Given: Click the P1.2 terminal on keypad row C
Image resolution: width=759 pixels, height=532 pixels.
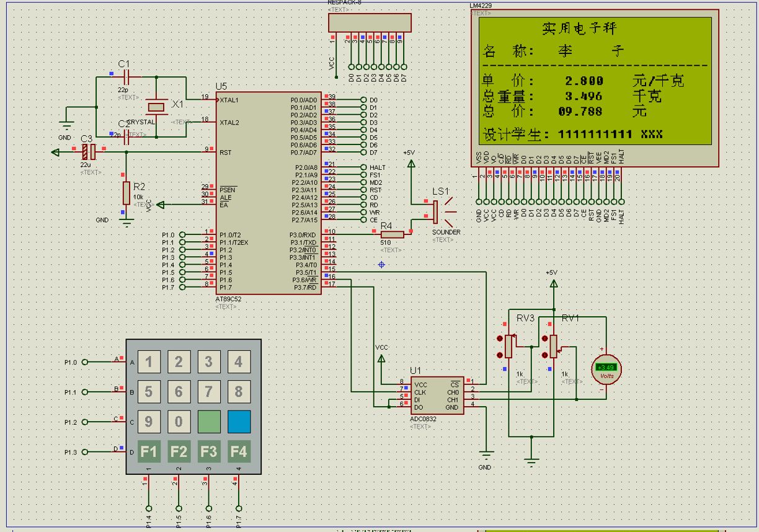Looking at the screenshot, I should [85, 422].
